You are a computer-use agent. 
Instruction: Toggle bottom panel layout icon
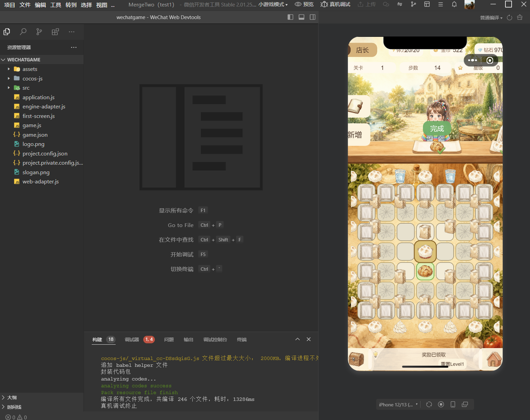click(301, 17)
